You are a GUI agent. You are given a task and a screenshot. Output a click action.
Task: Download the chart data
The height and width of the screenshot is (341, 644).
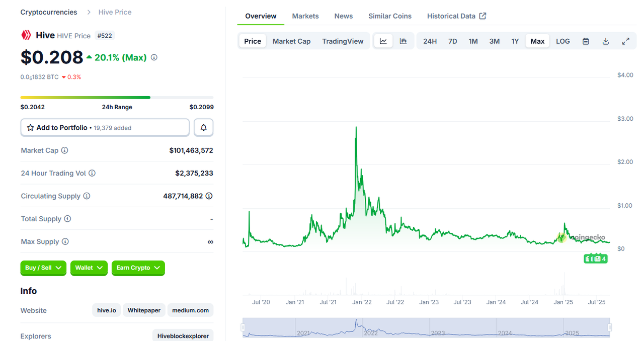[606, 41]
